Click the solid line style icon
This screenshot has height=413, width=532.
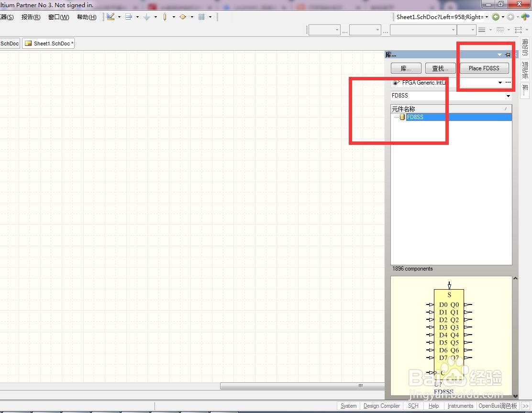[482, 30]
